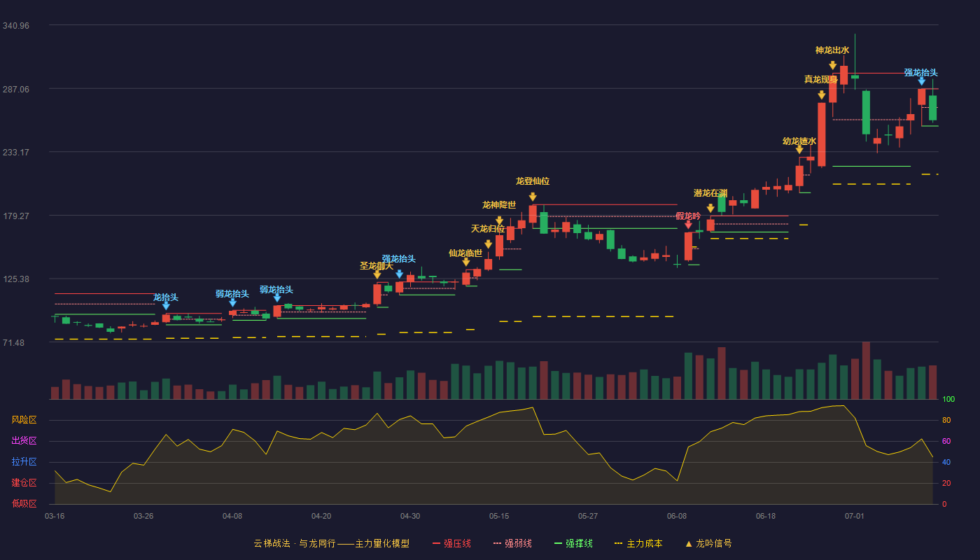
Task: Click the yellow 神龙出水 signal arrow
Action: tap(832, 66)
